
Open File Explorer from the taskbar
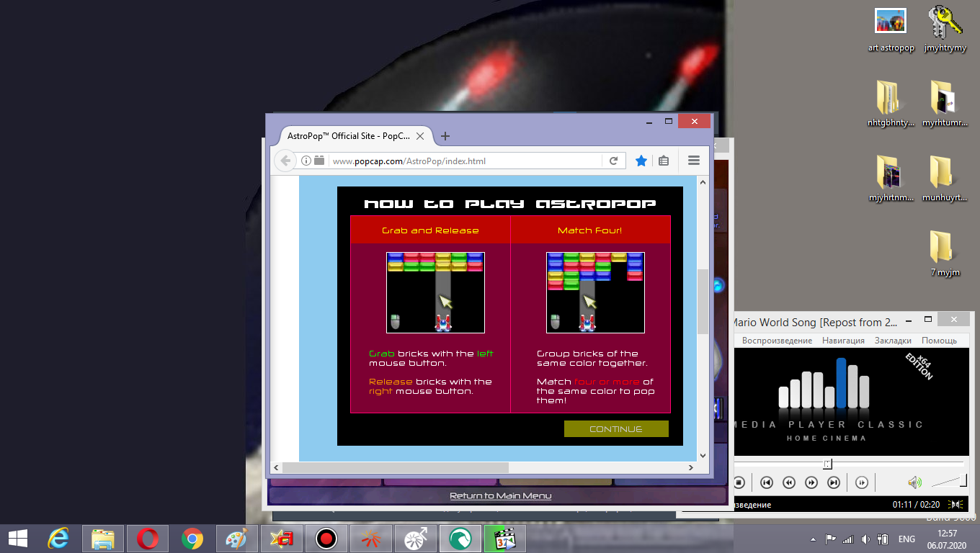click(x=103, y=538)
